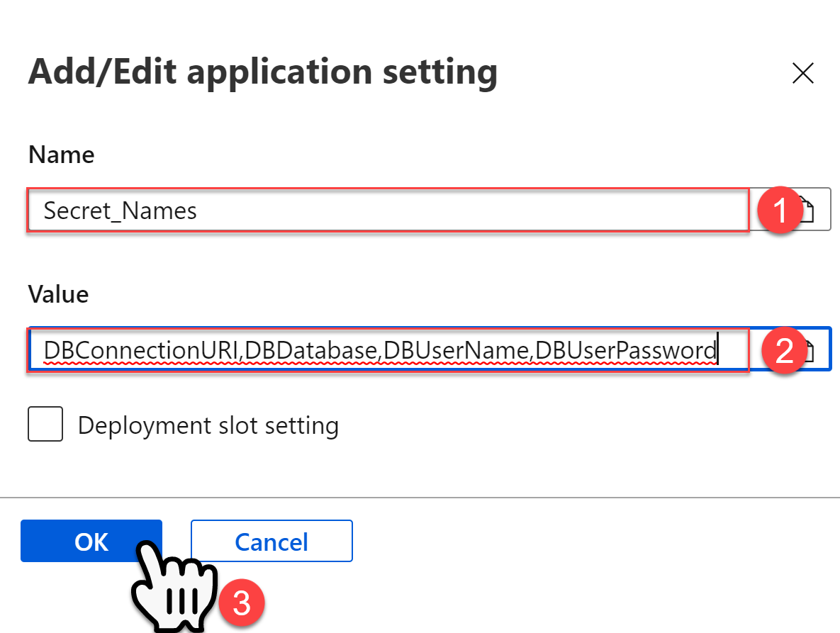Enable the Deployment slot setting checkbox
The image size is (840, 633).
[x=45, y=424]
